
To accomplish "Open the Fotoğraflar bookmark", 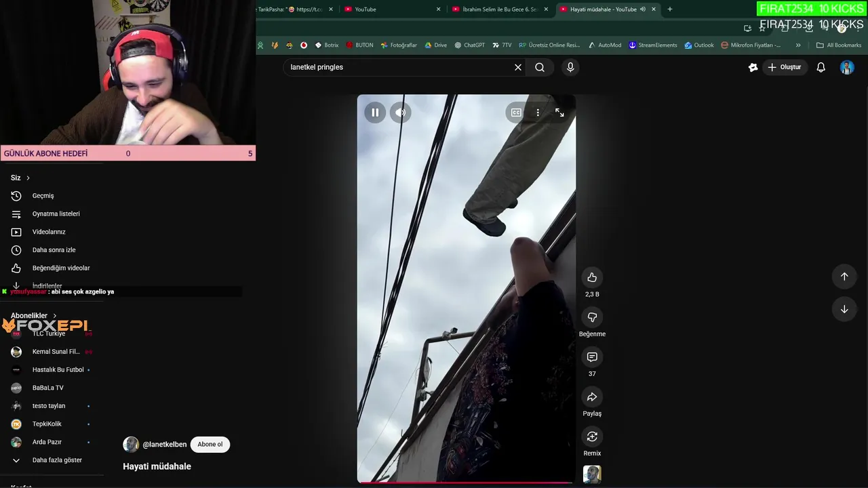I will coord(399,45).
